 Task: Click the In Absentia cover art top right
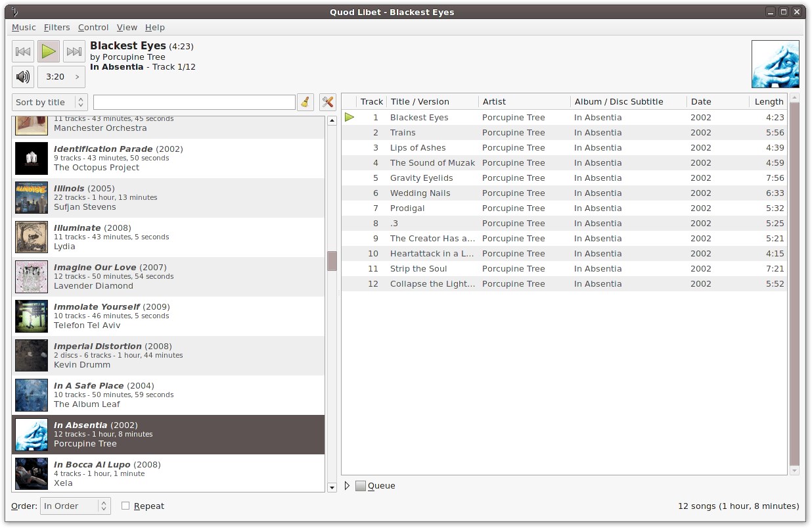coord(775,64)
